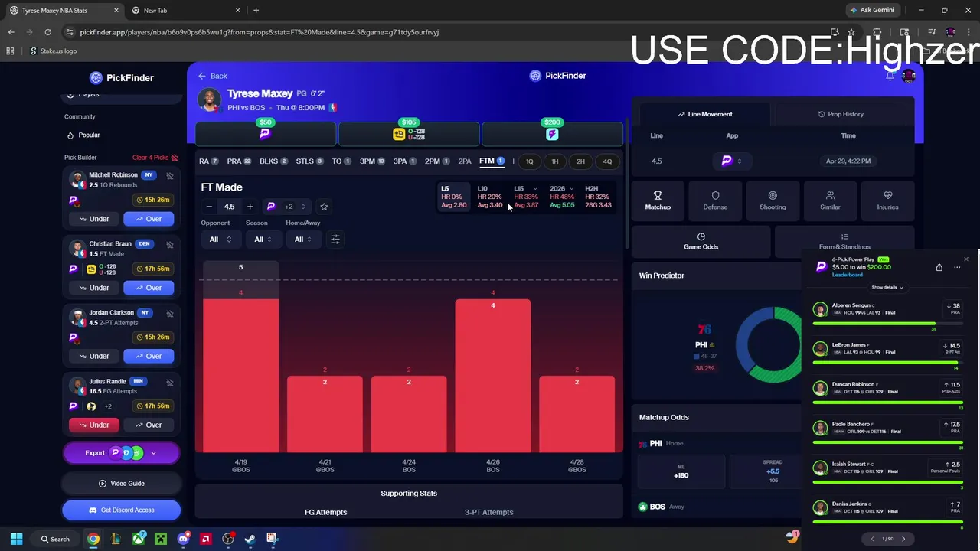Go back using the Back arrow link
This screenshot has height=551, width=980.
coord(212,76)
